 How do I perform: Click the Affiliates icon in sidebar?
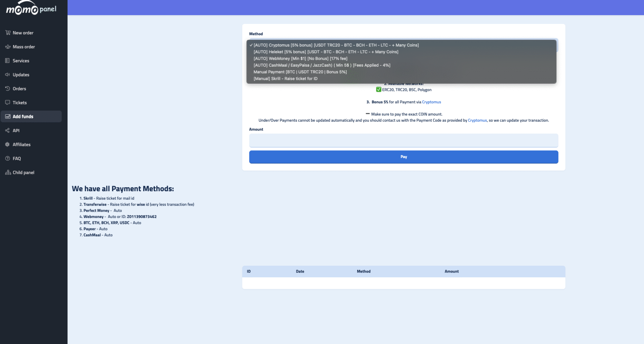point(8,145)
